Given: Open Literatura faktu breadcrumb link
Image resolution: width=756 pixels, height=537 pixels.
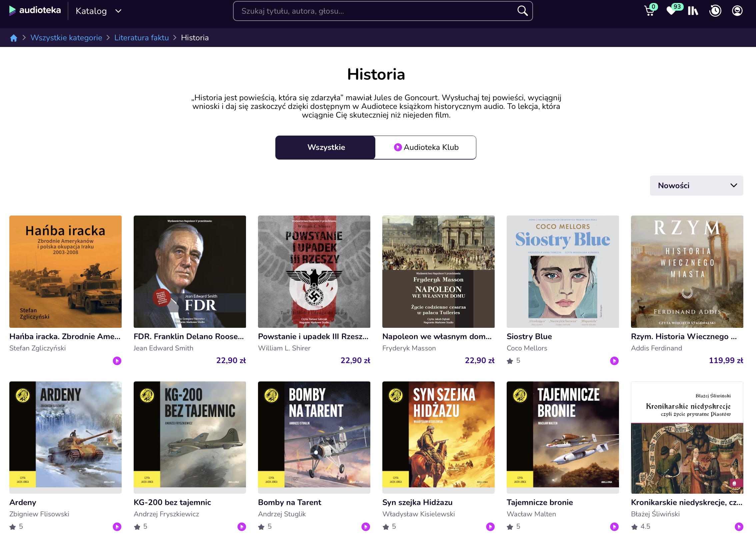Looking at the screenshot, I should [x=142, y=38].
